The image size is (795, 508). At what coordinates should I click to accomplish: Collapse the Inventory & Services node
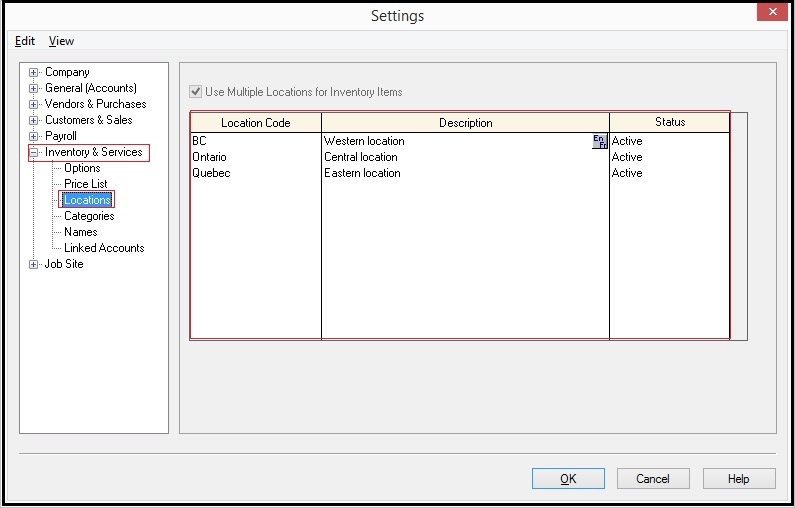coord(34,152)
